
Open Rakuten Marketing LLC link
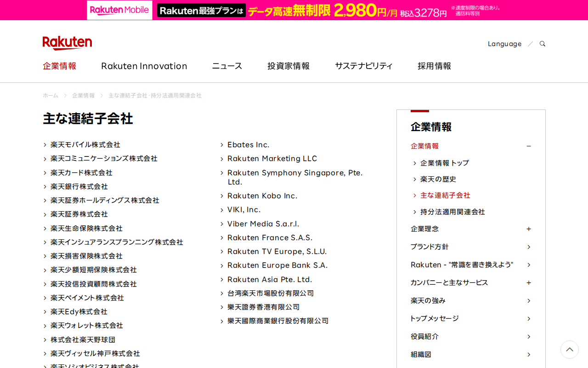(x=272, y=158)
